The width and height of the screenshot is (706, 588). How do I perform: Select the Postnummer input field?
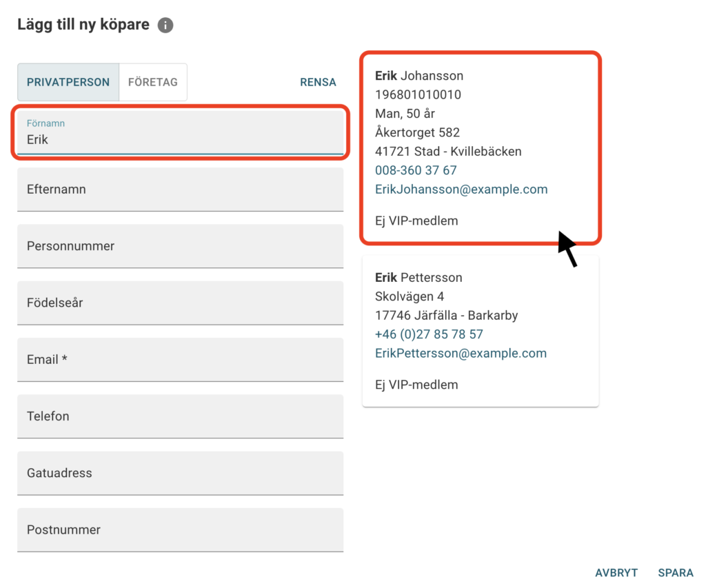pyautogui.click(x=179, y=529)
